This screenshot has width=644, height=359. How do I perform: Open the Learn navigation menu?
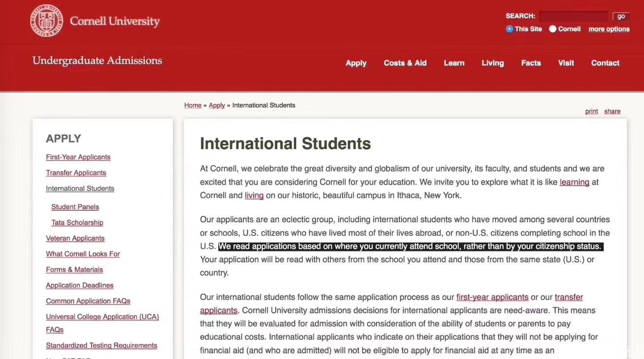coord(454,63)
